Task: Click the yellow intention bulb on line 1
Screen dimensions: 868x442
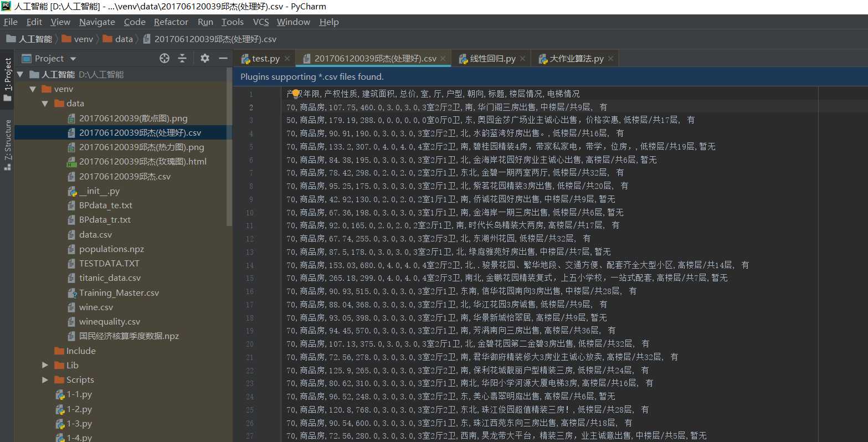Action: pos(296,94)
